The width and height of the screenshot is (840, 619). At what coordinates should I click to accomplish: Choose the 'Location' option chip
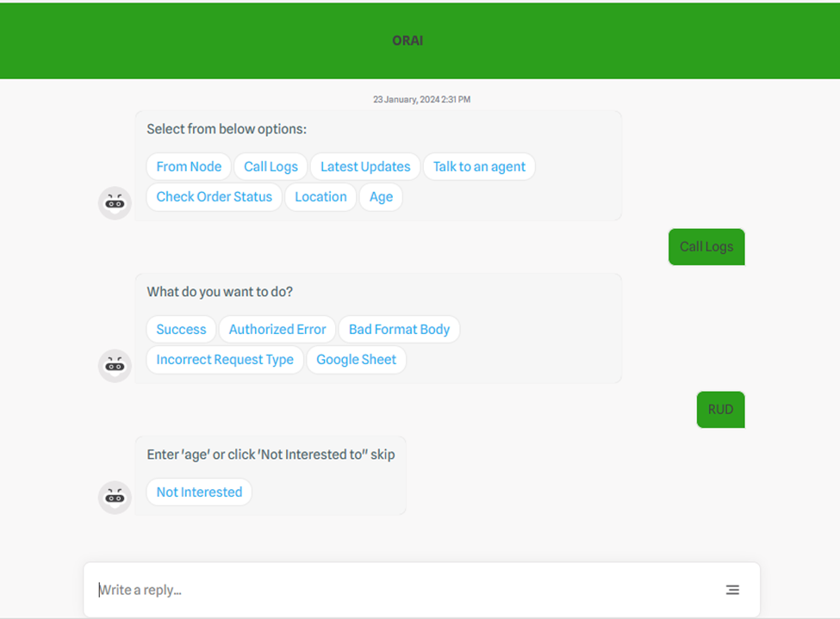tap(320, 197)
